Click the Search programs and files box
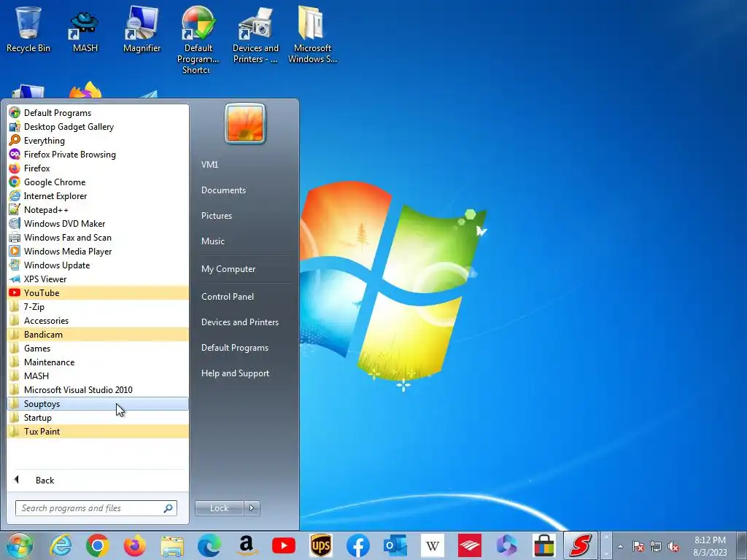 click(96, 508)
